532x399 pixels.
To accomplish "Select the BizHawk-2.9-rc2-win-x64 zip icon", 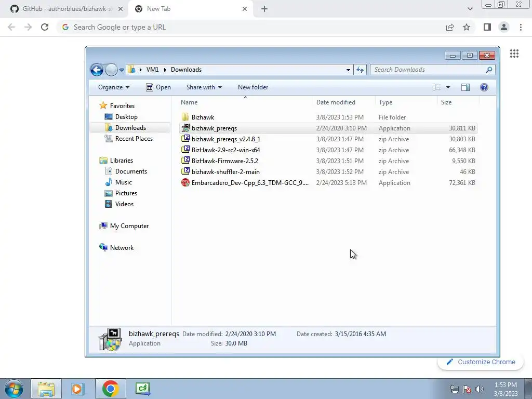I will click(185, 150).
